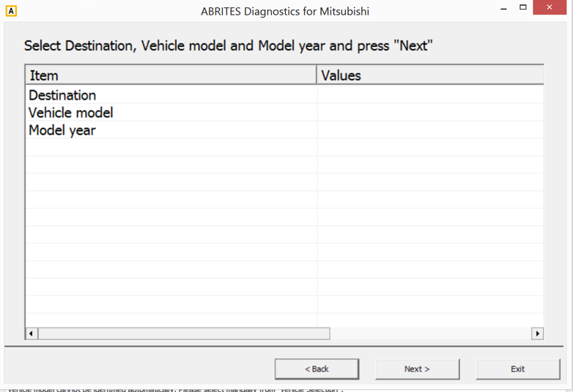Image resolution: width=573 pixels, height=392 pixels.
Task: Click the horizontal scrollbar right arrow
Action: click(537, 333)
